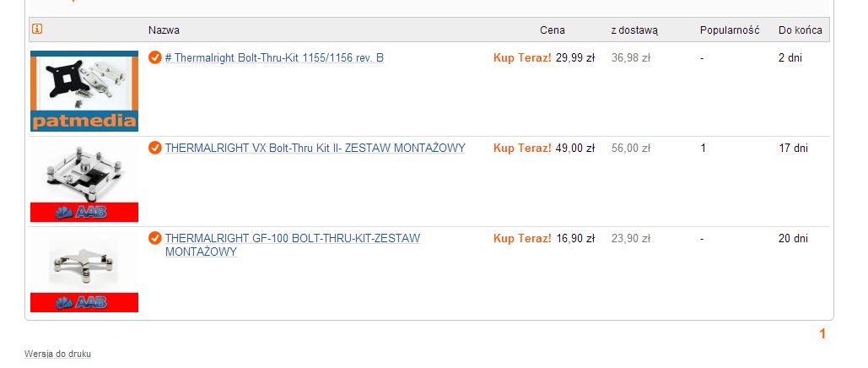Click Kup Teraz! for the 16,90 zł item

(x=522, y=238)
